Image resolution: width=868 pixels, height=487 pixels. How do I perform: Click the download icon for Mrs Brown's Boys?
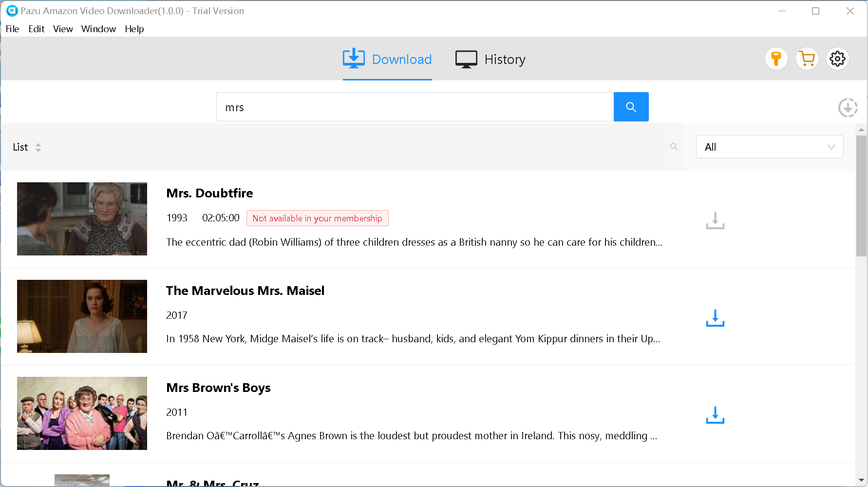pos(715,415)
